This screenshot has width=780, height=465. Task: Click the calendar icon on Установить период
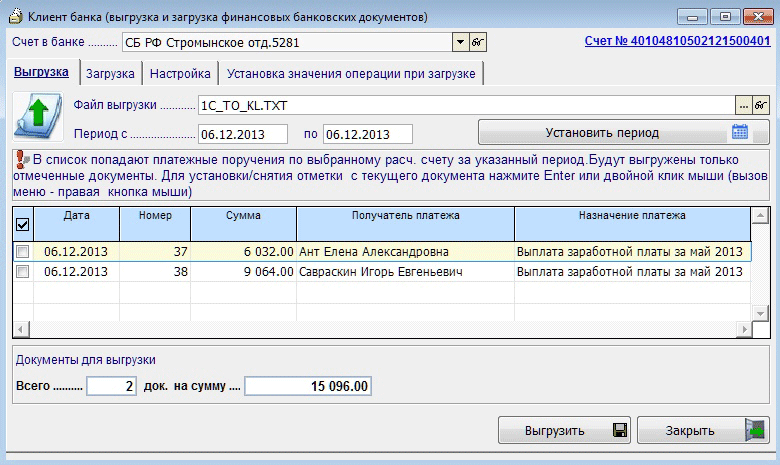click(x=740, y=132)
